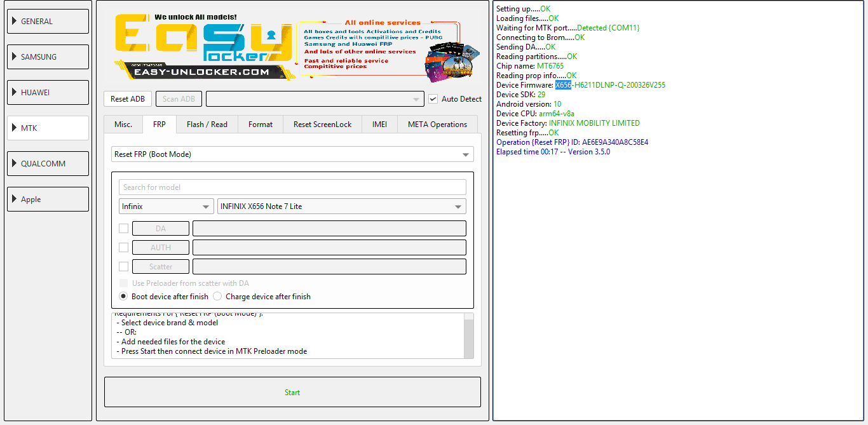Click the Scatter file button
Image resolution: width=868 pixels, height=425 pixels.
[x=161, y=267]
